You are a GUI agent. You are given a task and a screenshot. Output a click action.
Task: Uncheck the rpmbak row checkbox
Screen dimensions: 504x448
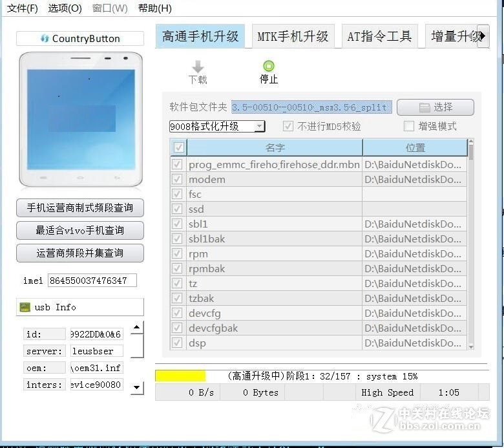(x=177, y=268)
